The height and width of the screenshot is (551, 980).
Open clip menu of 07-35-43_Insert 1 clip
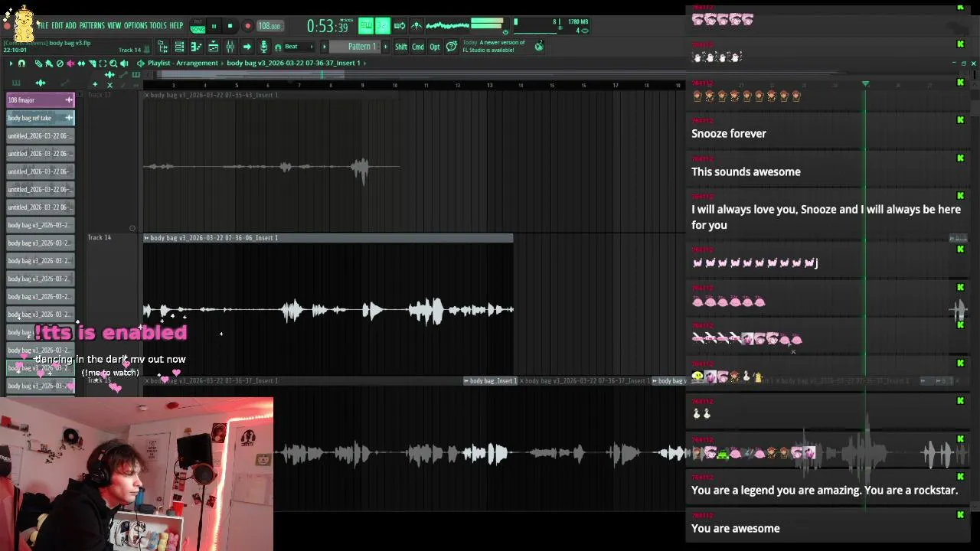(x=146, y=95)
